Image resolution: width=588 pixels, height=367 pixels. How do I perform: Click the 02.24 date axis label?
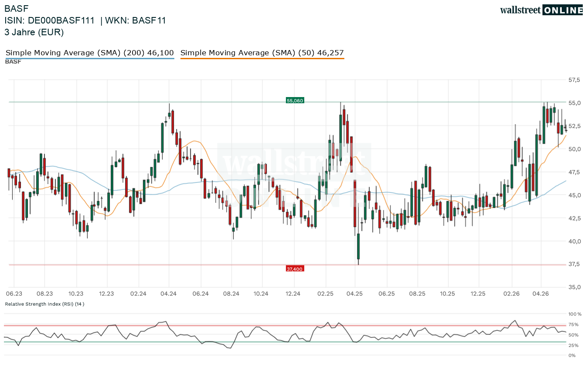[x=138, y=294]
